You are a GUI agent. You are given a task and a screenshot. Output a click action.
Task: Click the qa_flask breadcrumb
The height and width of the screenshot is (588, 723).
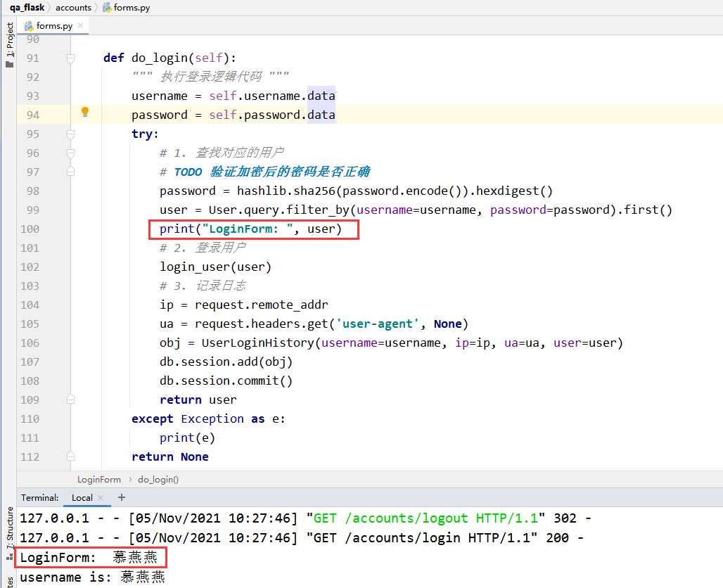click(x=27, y=7)
